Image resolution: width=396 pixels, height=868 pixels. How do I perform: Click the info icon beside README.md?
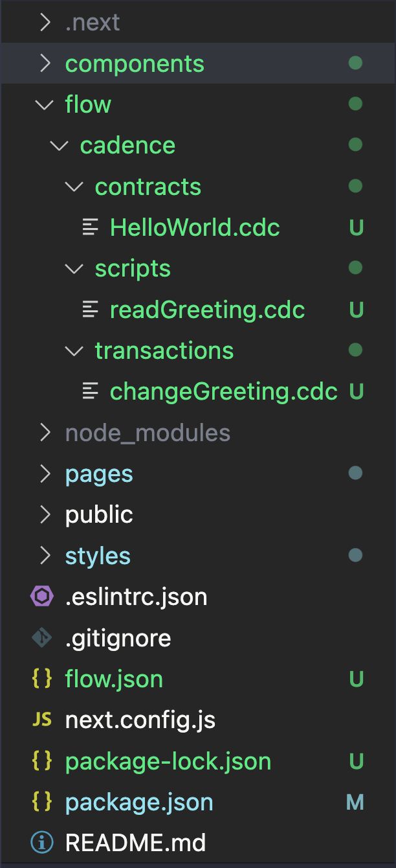coord(42,843)
